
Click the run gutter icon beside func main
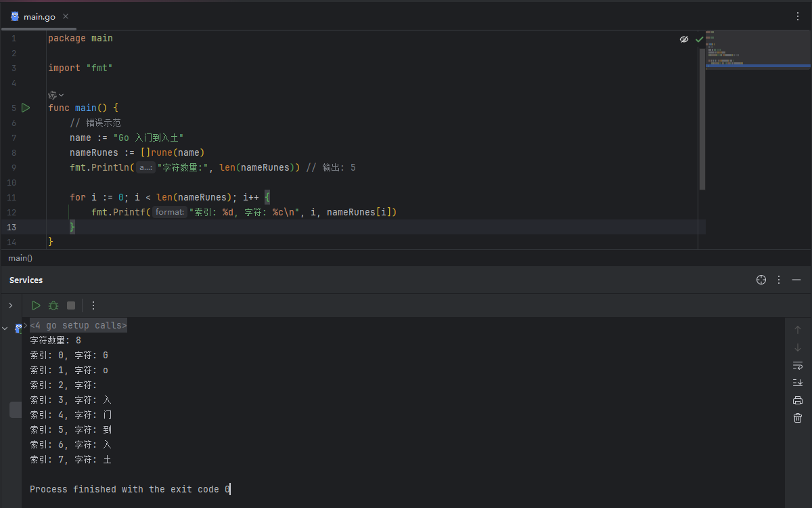coord(26,108)
